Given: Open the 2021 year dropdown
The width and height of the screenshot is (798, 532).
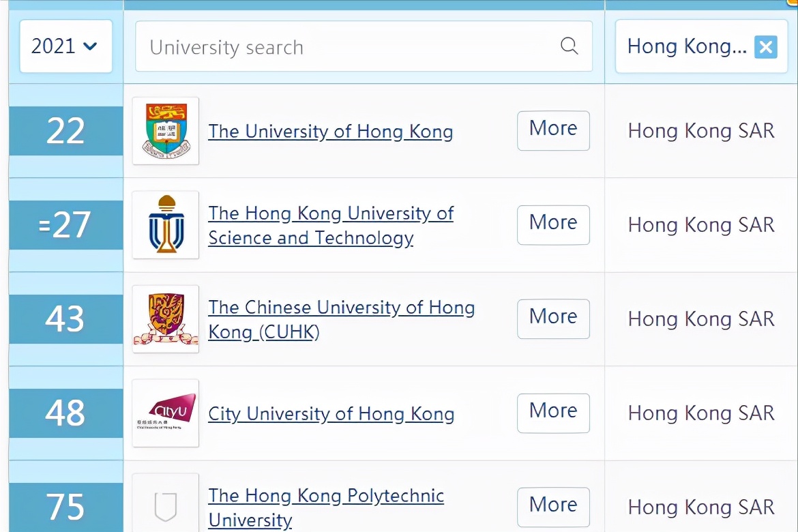Looking at the screenshot, I should coord(65,46).
